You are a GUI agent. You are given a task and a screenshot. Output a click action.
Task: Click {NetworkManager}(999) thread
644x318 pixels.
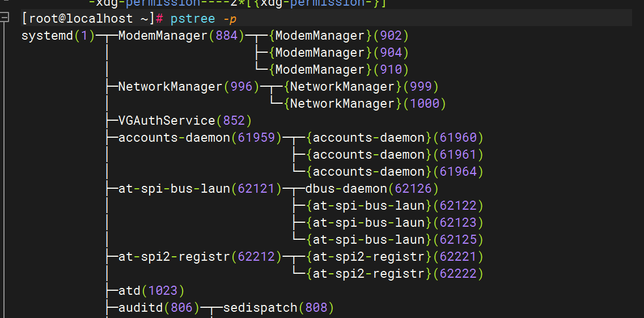click(x=362, y=87)
